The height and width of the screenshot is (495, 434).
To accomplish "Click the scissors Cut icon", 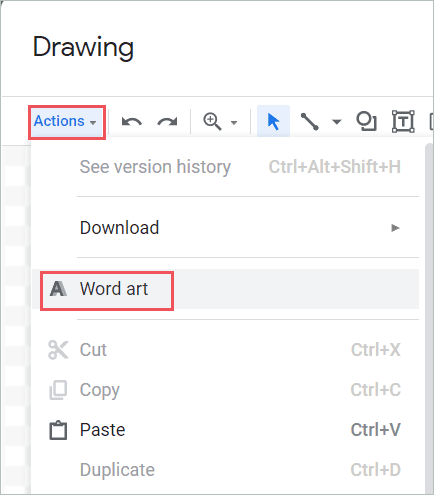I will point(58,350).
